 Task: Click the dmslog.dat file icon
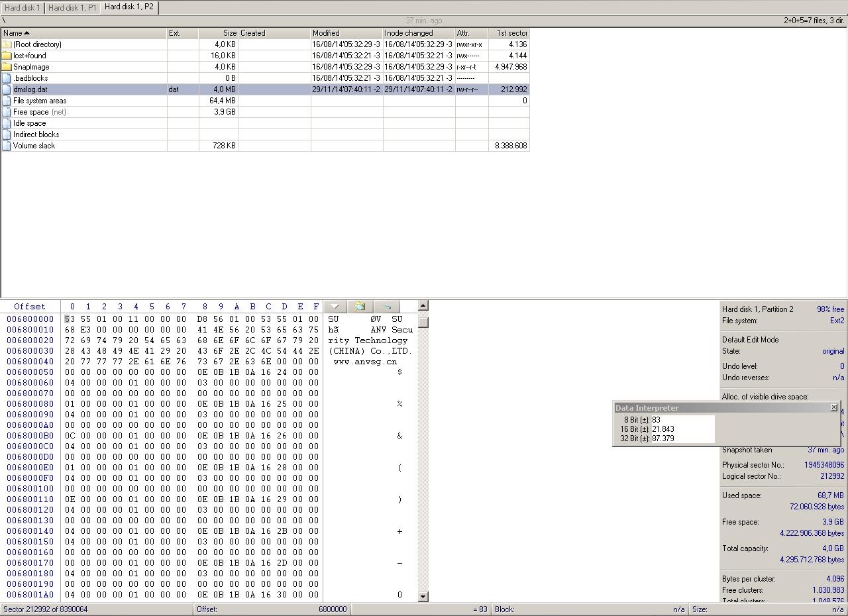point(7,89)
